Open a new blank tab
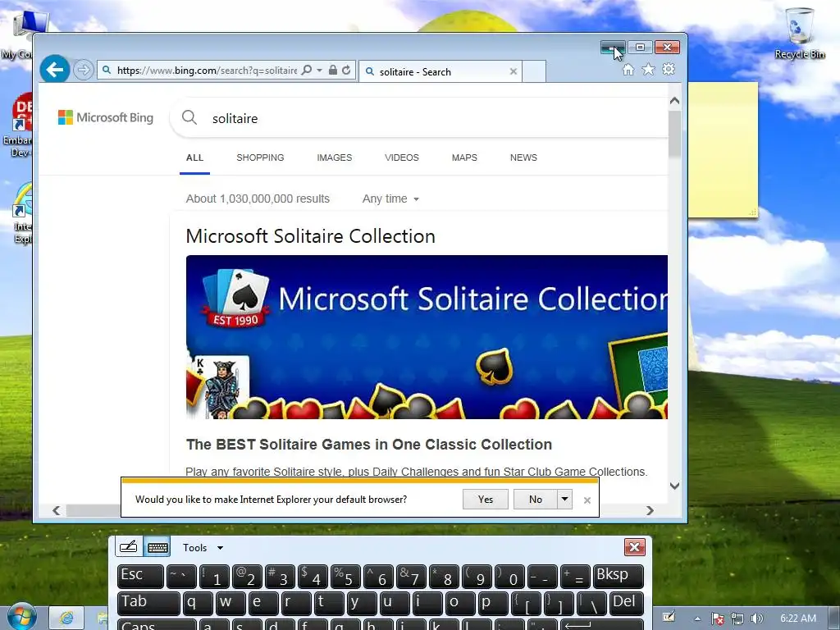 coord(534,71)
